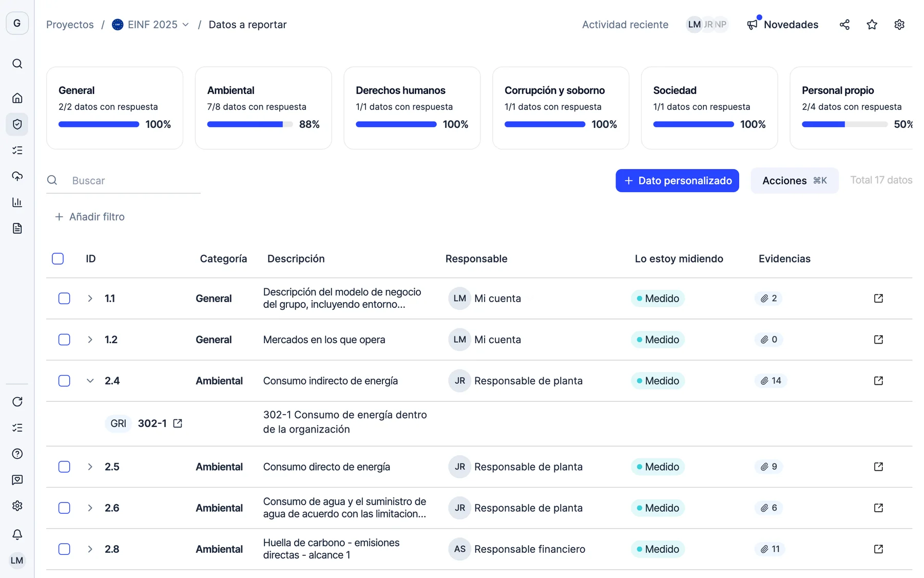Click the Añadir filtro button
Image resolution: width=924 pixels, height=578 pixels.
point(90,217)
